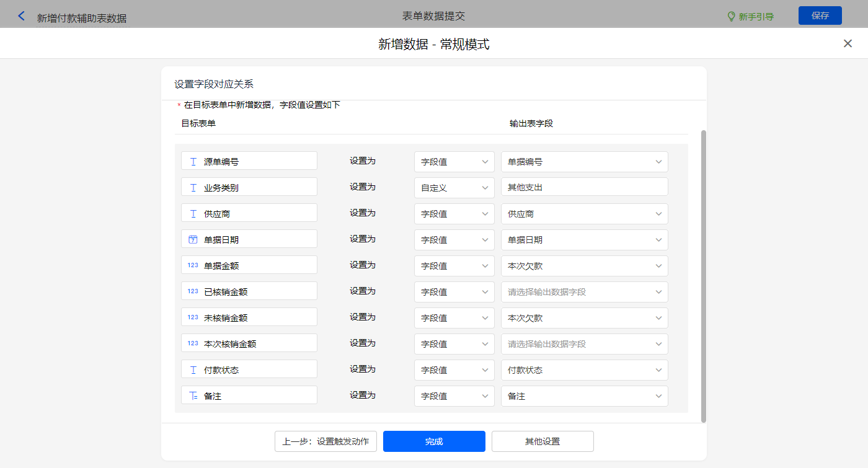Viewport: 868px width, 468px height.
Task: Expand the 字段值 dropdown in 供应商 row
Action: click(x=454, y=214)
